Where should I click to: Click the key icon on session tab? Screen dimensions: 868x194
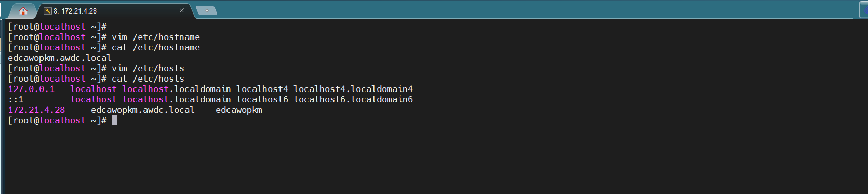47,11
